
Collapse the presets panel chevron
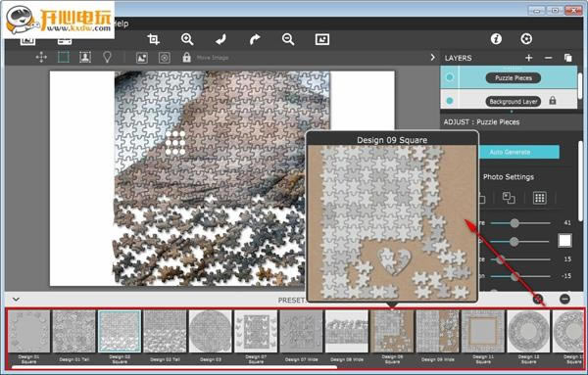(x=16, y=300)
